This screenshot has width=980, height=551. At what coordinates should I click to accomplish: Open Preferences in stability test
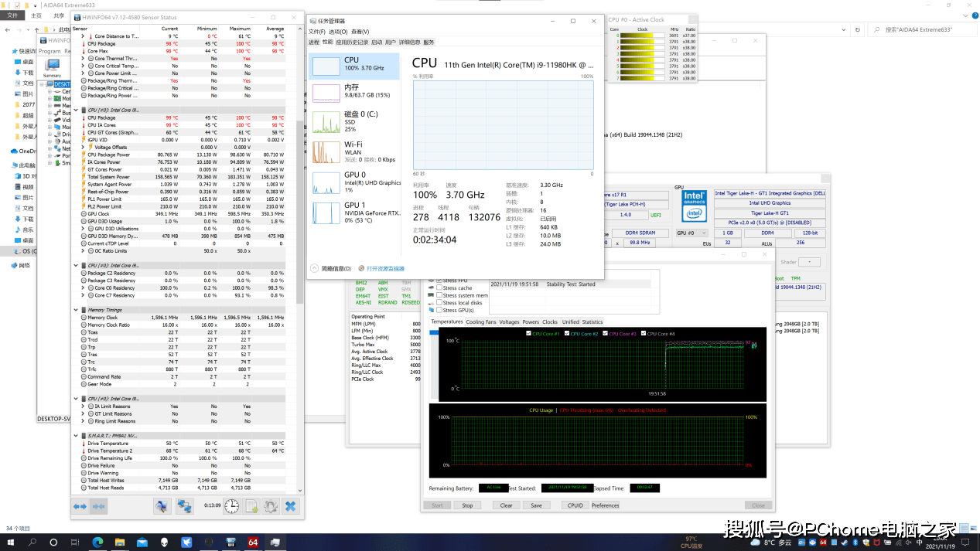click(x=605, y=505)
